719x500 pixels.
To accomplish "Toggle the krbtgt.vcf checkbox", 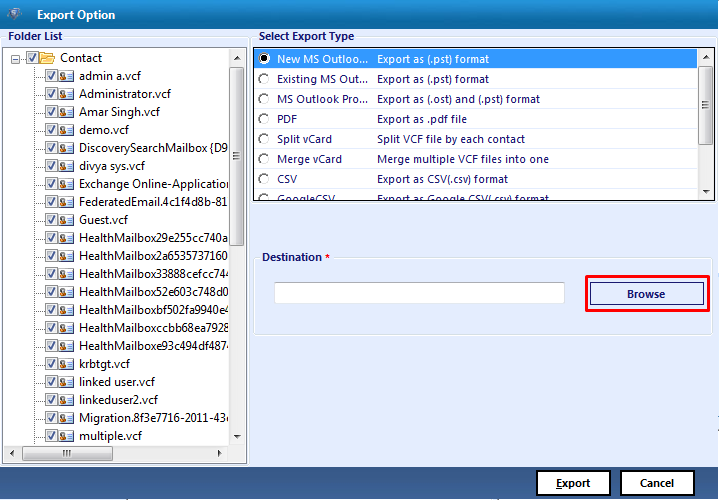I will 51,364.
